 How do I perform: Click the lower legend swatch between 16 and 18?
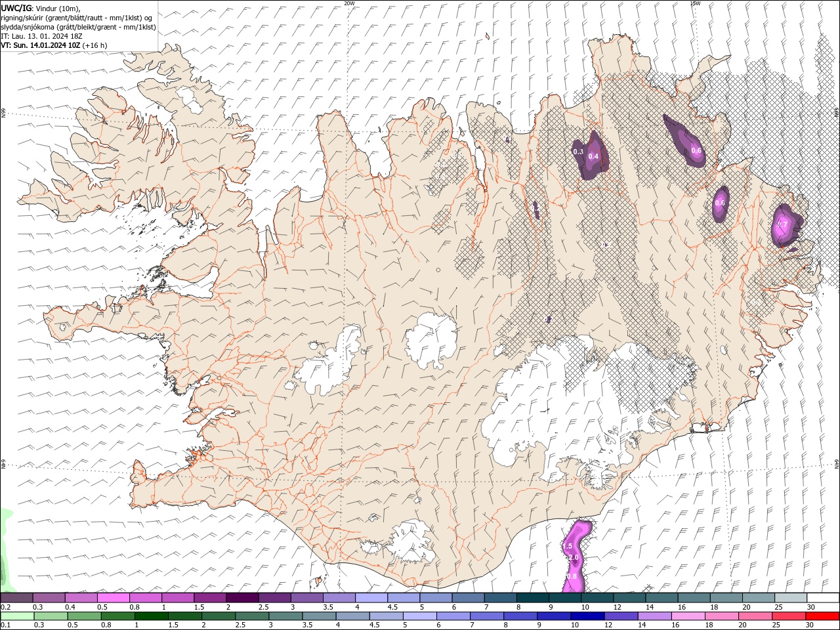point(687,616)
